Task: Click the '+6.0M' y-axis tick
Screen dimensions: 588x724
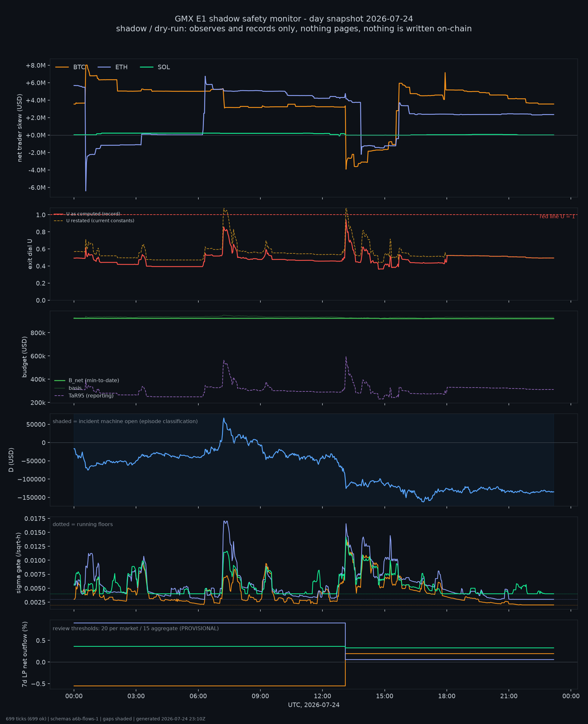Action: 36,83
